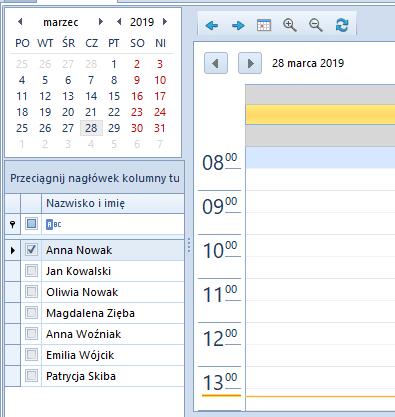Select highlighted day 28 in mini calendar
The width and height of the screenshot is (395, 417).
(91, 128)
